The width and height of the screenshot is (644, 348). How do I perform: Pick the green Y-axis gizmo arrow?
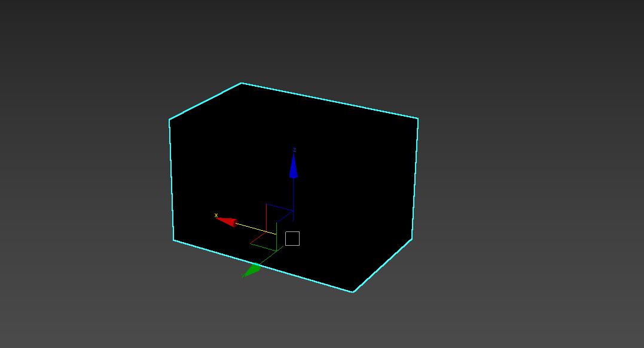251,270
